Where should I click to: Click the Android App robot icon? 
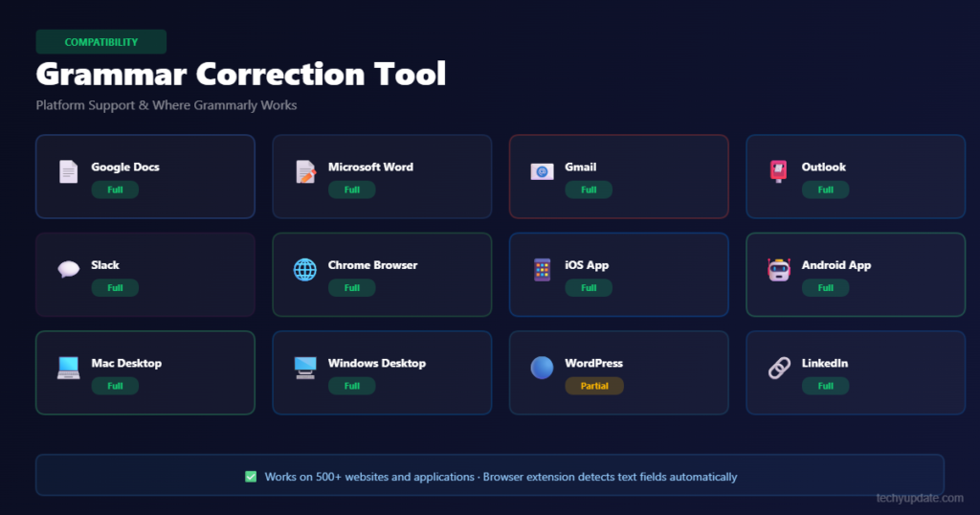coord(779,269)
